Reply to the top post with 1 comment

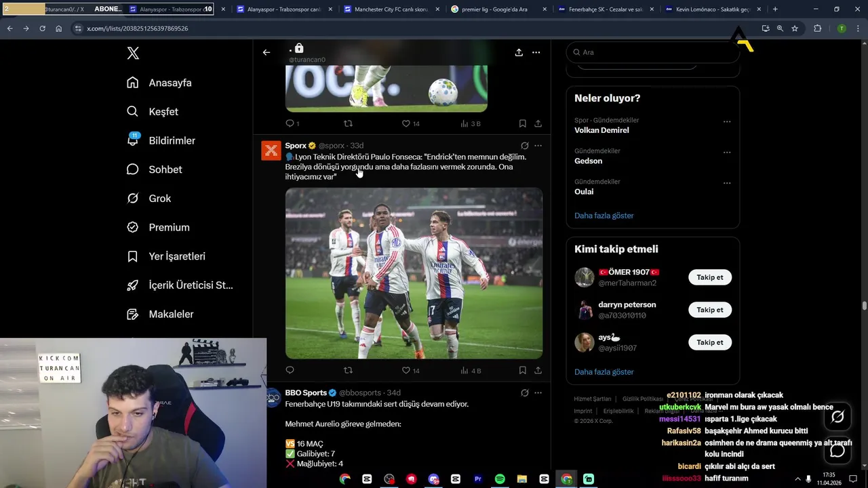(292, 123)
